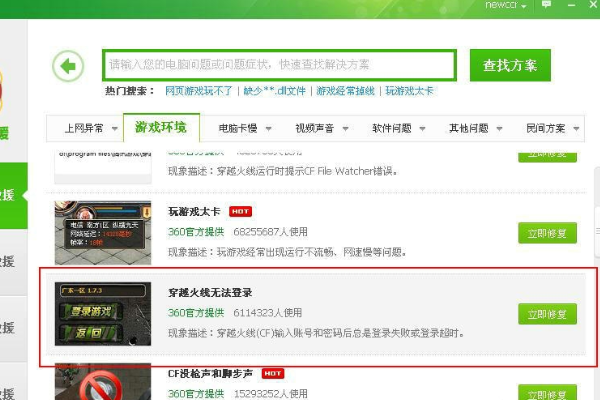Expand the 上网异常 dropdown arrow
Screen dimensions: 600x400
[114, 129]
